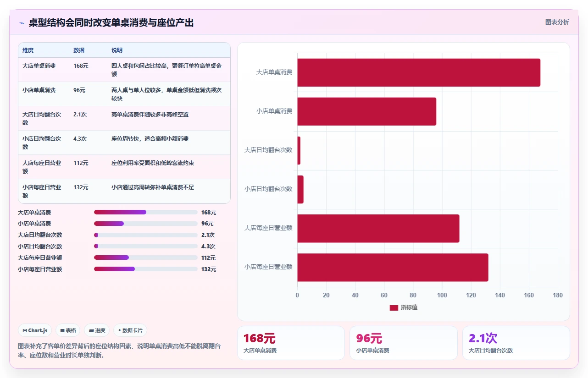Click the 小店日均翻台次数 bar in chart
This screenshot has height=378, width=588.
(300, 189)
